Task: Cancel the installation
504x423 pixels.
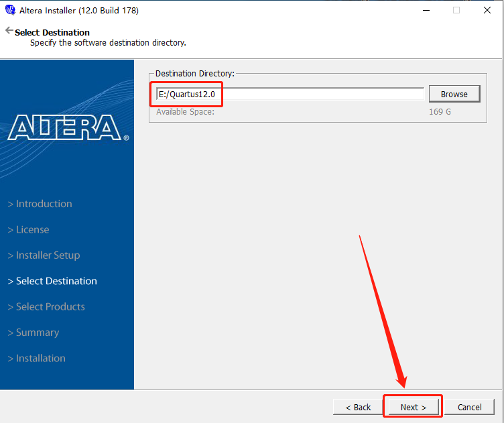Action: tap(469, 408)
